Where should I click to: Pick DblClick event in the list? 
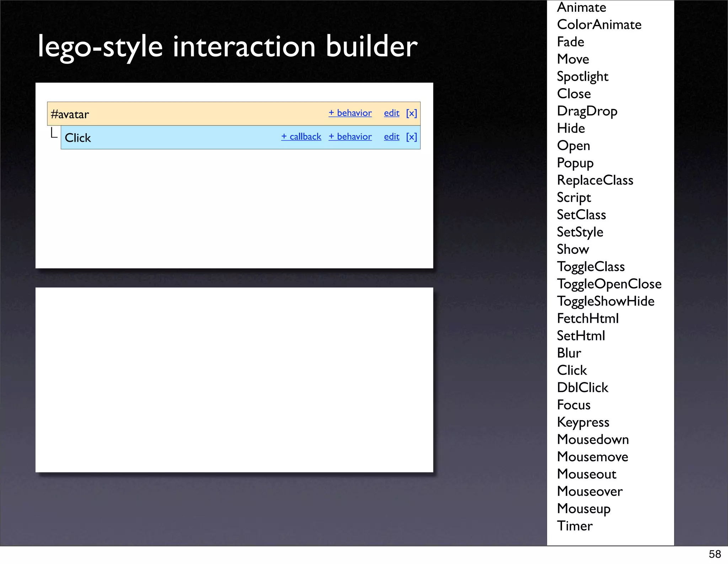(583, 388)
